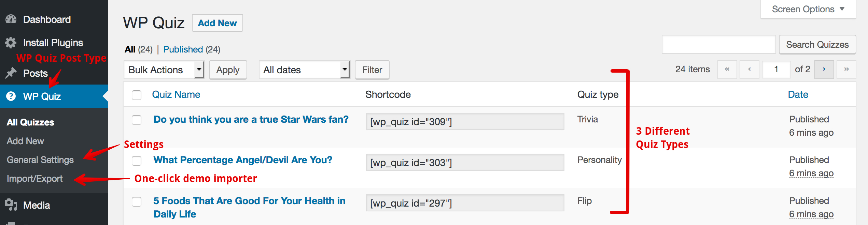The width and height of the screenshot is (868, 225).
Task: Tick the Angel/Devil quiz checkbox
Action: [x=137, y=161]
